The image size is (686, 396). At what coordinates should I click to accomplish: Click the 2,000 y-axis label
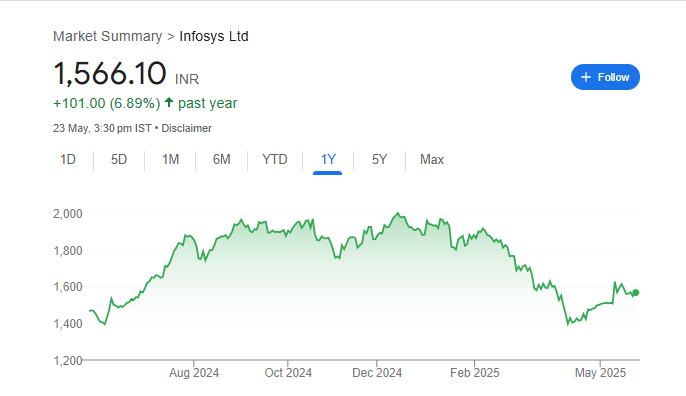tap(68, 214)
